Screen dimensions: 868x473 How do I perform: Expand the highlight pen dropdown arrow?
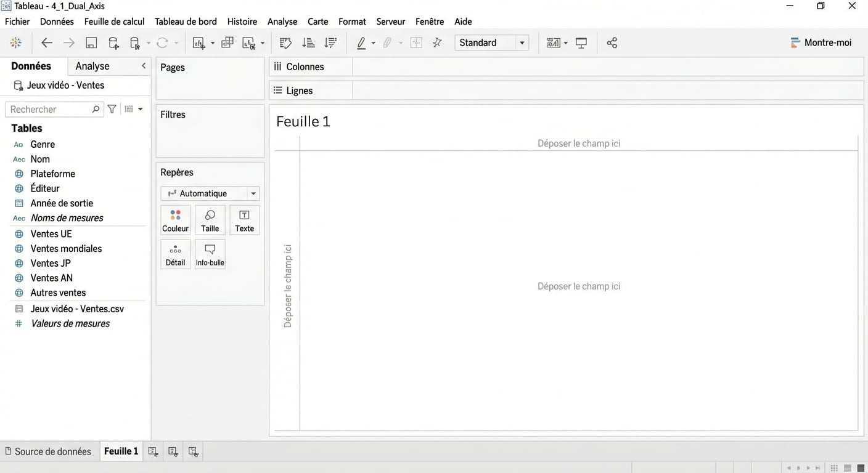(373, 43)
